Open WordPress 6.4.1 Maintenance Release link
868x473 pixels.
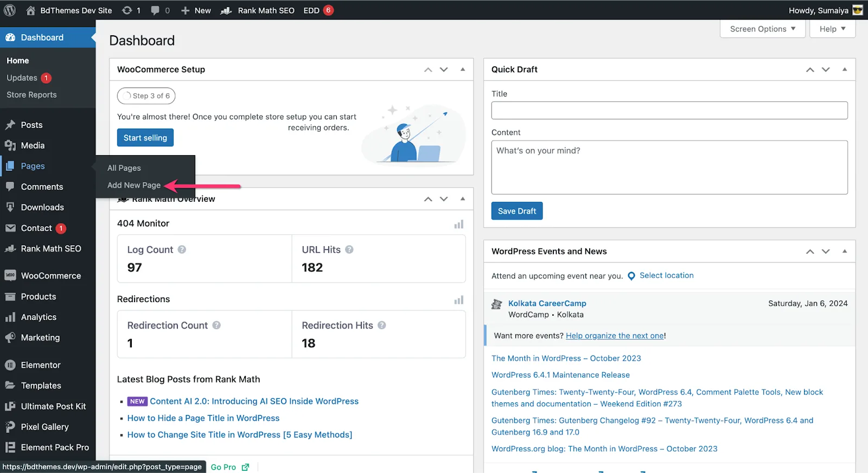click(x=560, y=375)
